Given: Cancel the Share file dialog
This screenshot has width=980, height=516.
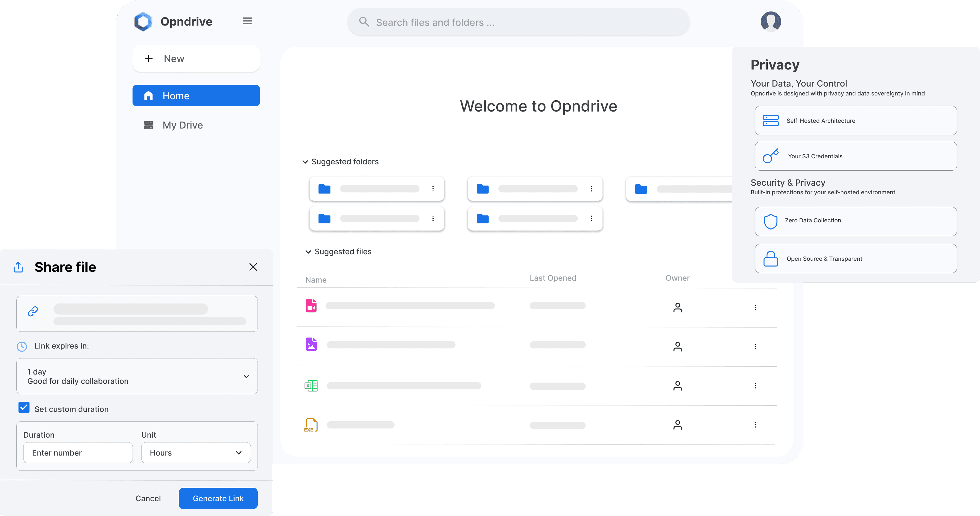Looking at the screenshot, I should [x=148, y=498].
